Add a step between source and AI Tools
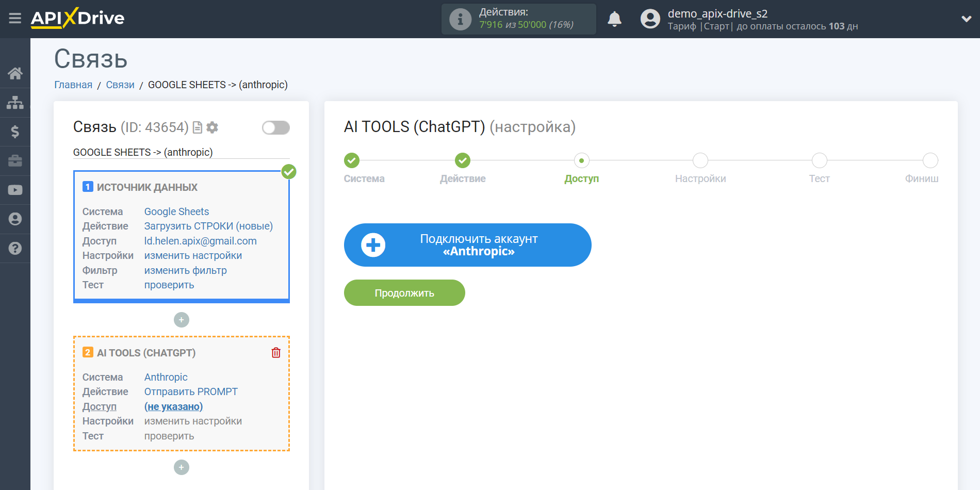This screenshot has width=980, height=490. (182, 320)
